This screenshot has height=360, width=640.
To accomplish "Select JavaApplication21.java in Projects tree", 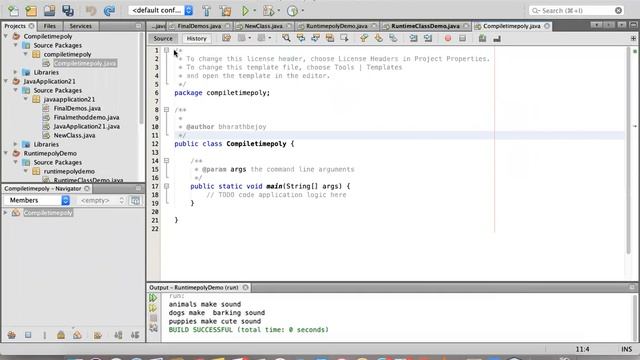I will pyautogui.click(x=87, y=126).
